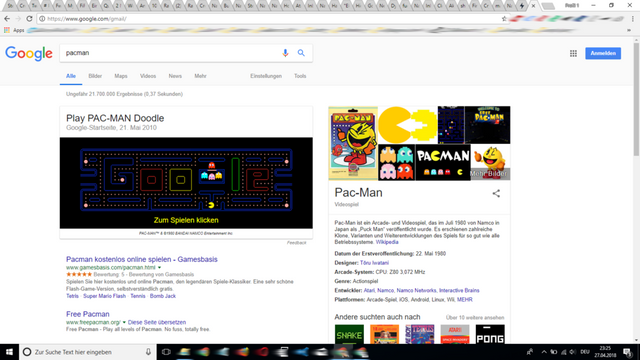Click 'Diese Seite übersetzen' link
The width and height of the screenshot is (640, 360).
pyautogui.click(x=157, y=322)
